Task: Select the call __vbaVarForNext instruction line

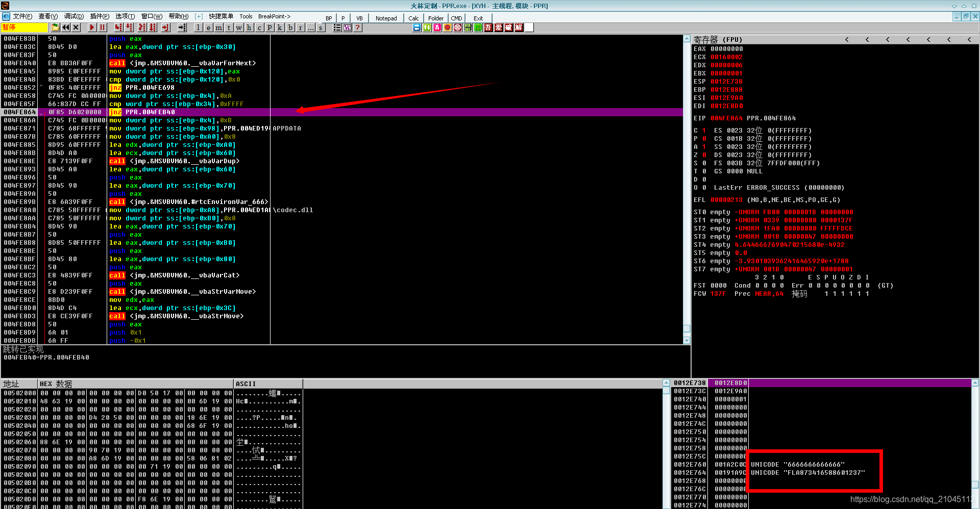Action: [342, 63]
